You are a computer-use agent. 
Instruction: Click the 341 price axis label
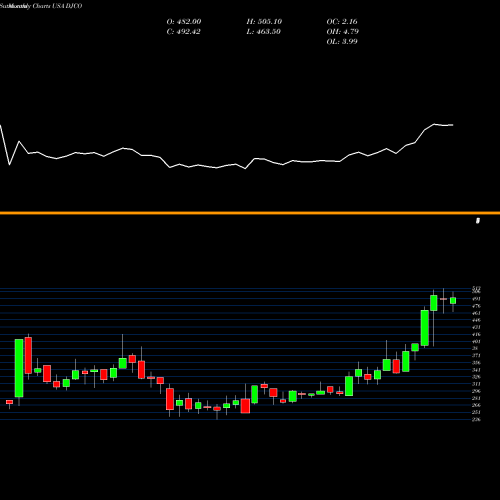tap(476, 370)
